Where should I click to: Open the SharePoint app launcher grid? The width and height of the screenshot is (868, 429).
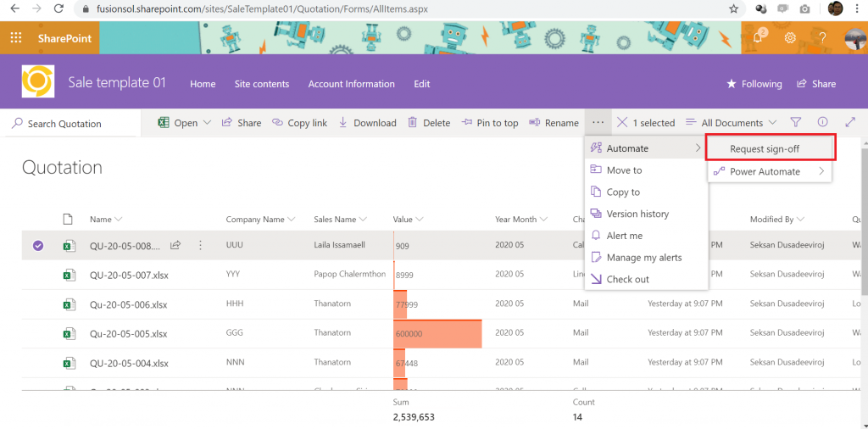16,37
